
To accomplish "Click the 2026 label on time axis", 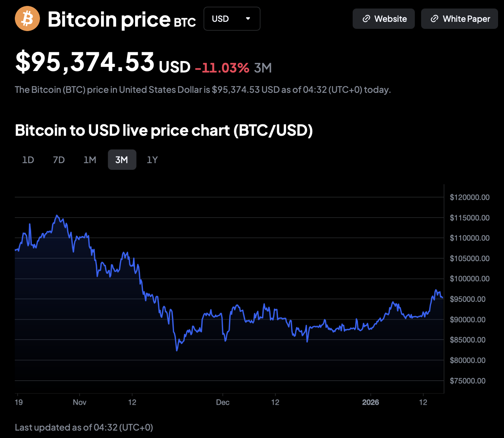I will (370, 402).
